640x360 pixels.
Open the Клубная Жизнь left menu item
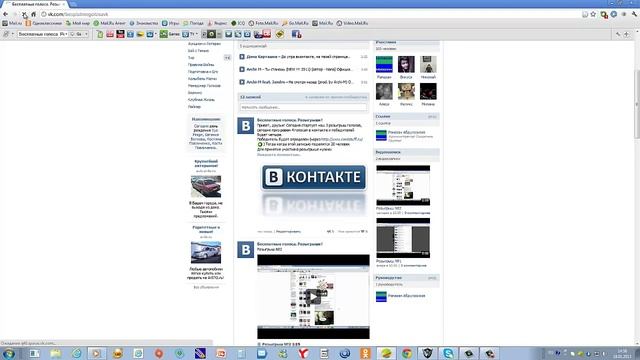pyautogui.click(x=201, y=100)
